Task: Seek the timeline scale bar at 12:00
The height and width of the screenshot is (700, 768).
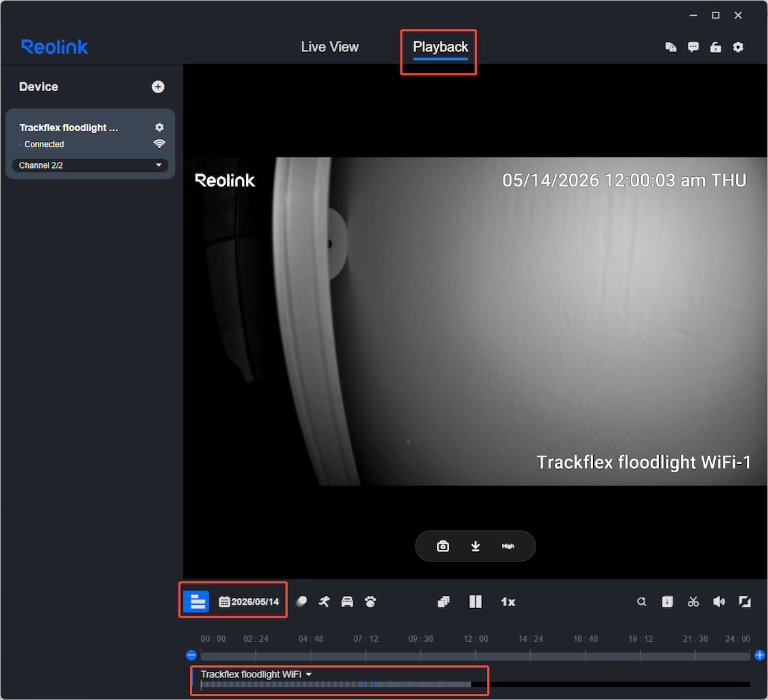Action: tap(476, 656)
